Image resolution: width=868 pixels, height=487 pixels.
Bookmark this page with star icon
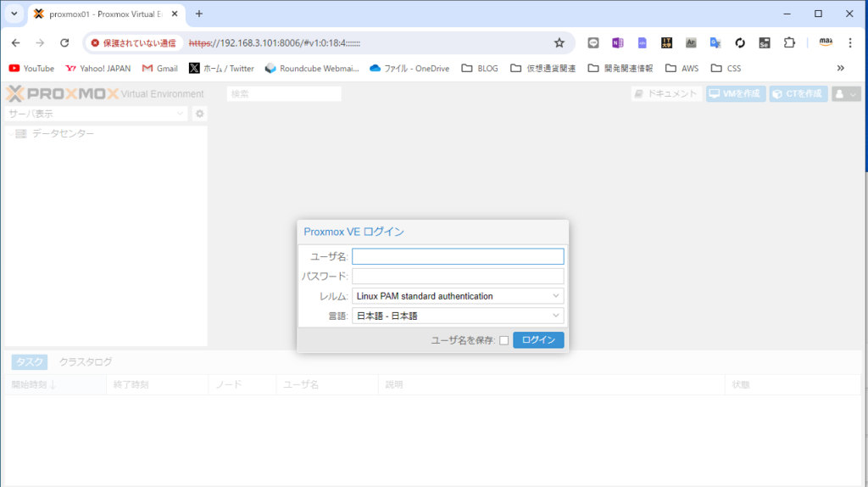tap(559, 42)
